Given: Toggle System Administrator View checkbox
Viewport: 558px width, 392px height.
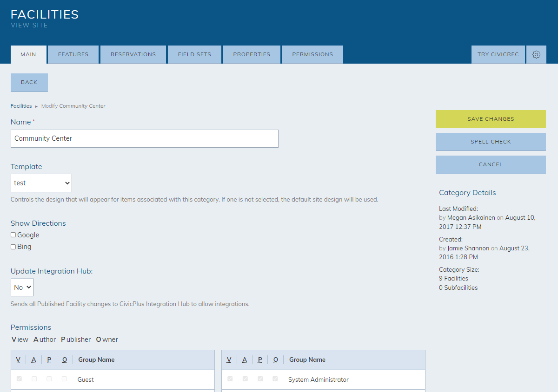Looking at the screenshot, I should click(x=230, y=379).
